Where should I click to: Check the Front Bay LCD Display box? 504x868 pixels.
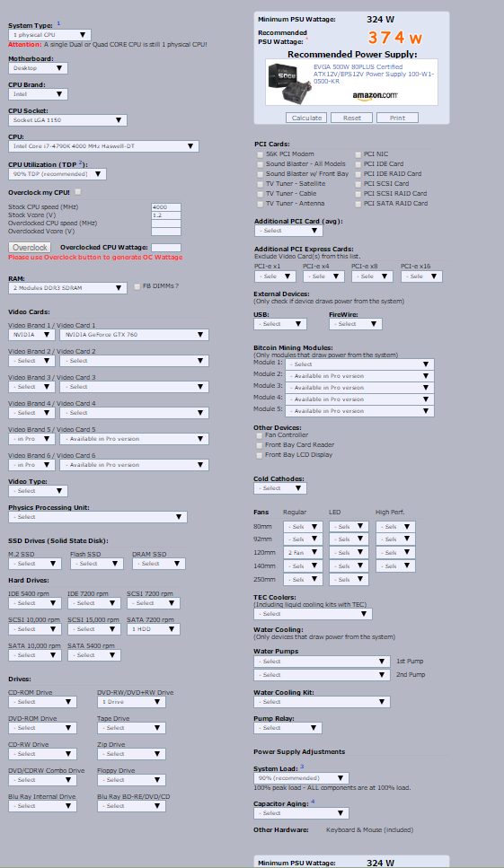coord(259,456)
